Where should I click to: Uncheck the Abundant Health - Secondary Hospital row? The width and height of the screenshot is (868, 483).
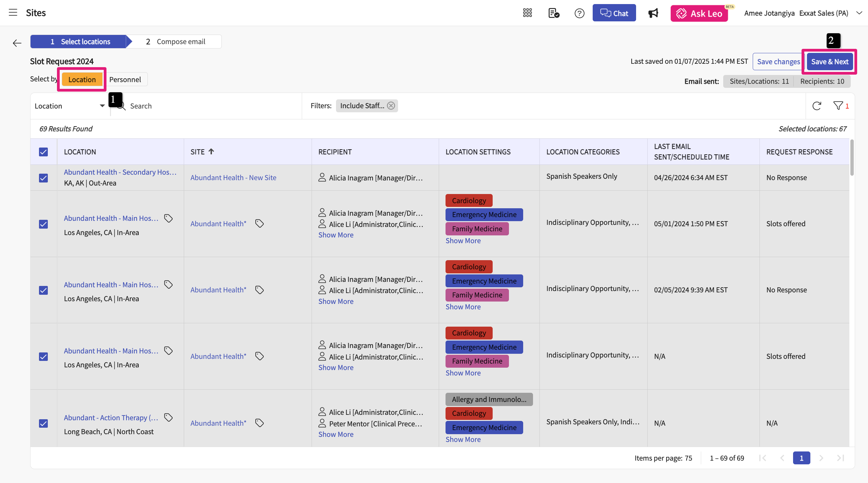[43, 178]
